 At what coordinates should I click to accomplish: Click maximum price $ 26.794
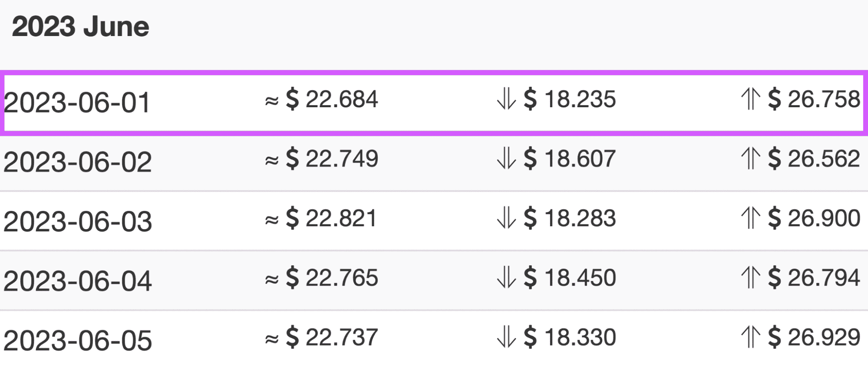[x=814, y=277]
